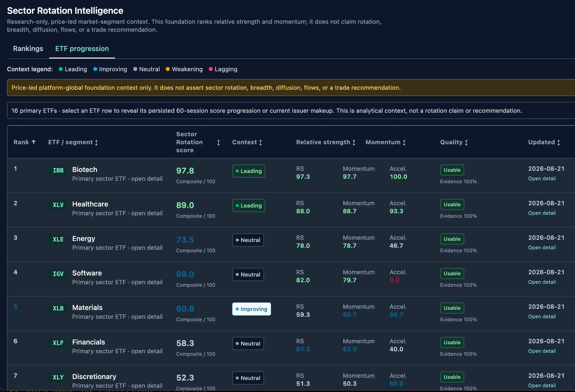This screenshot has width=575, height=392.
Task: Click the Leading badge in Biotech row
Action: pyautogui.click(x=248, y=171)
